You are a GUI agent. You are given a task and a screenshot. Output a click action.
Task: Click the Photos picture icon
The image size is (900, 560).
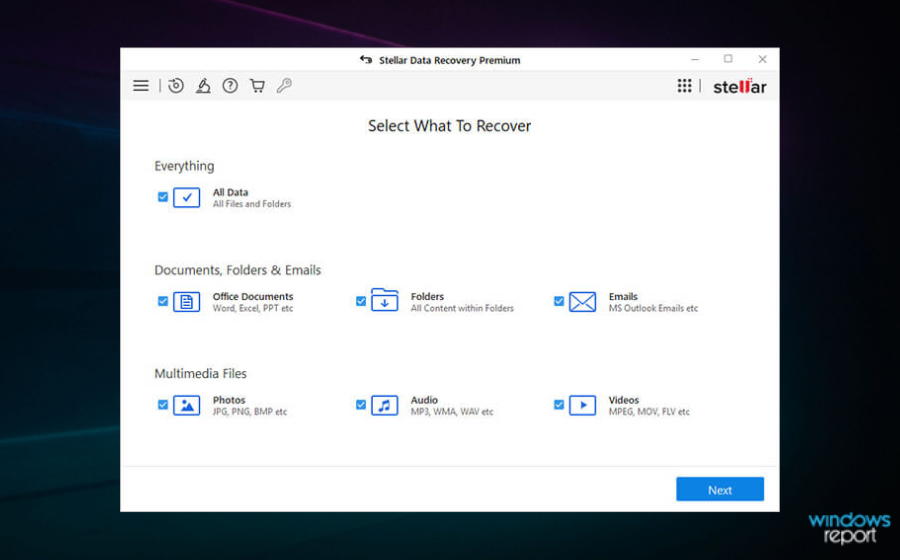(187, 405)
